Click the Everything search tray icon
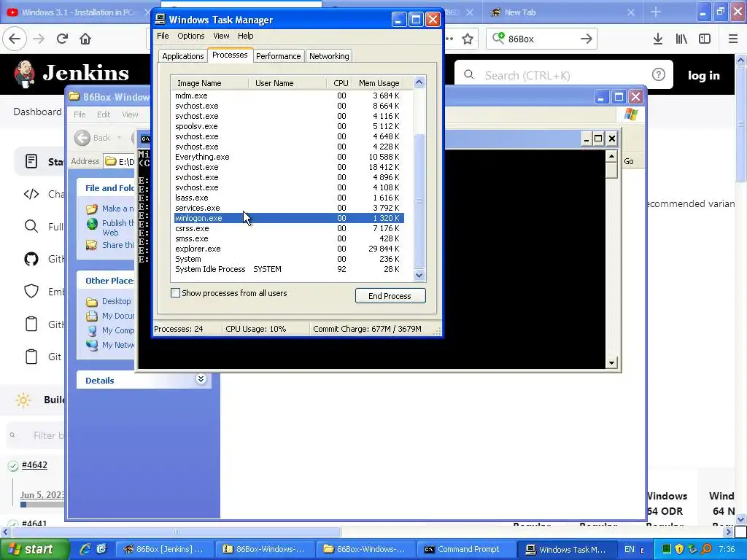 [706, 549]
